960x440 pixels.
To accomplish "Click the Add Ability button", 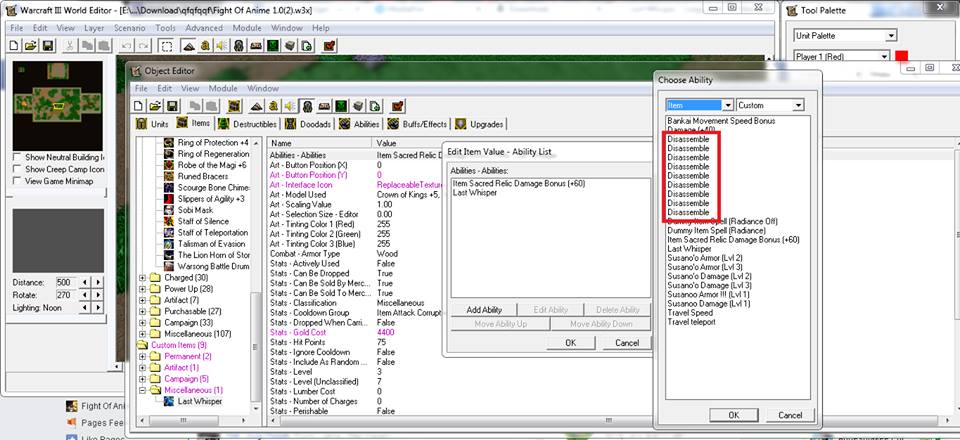I will 484,310.
